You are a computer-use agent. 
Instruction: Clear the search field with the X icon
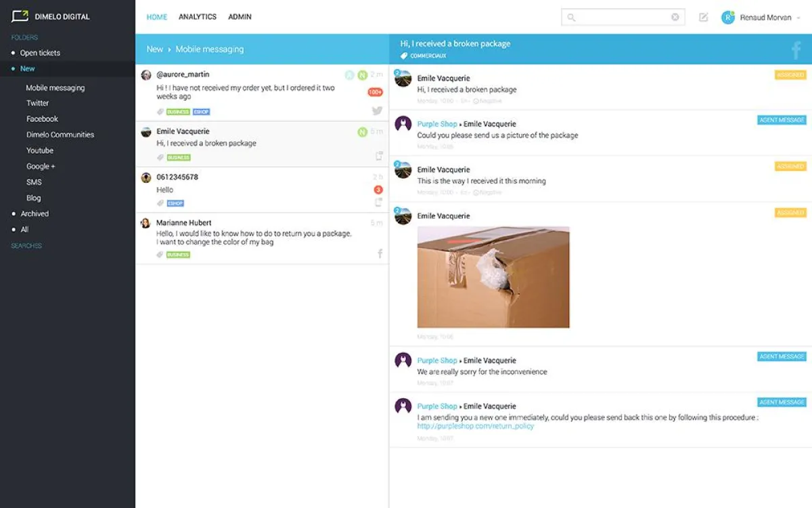coord(675,18)
